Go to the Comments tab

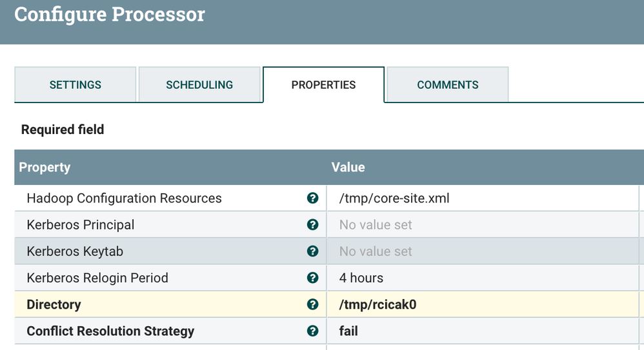448,85
